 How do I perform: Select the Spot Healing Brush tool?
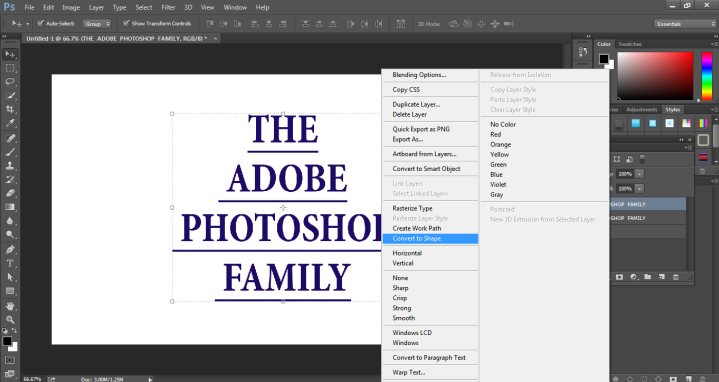pyautogui.click(x=10, y=138)
